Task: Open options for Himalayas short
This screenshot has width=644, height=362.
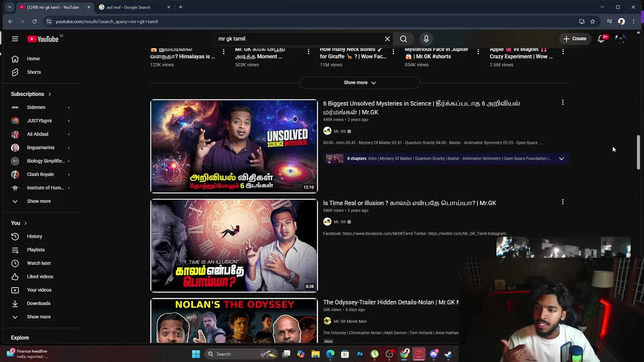Action: click(x=223, y=52)
